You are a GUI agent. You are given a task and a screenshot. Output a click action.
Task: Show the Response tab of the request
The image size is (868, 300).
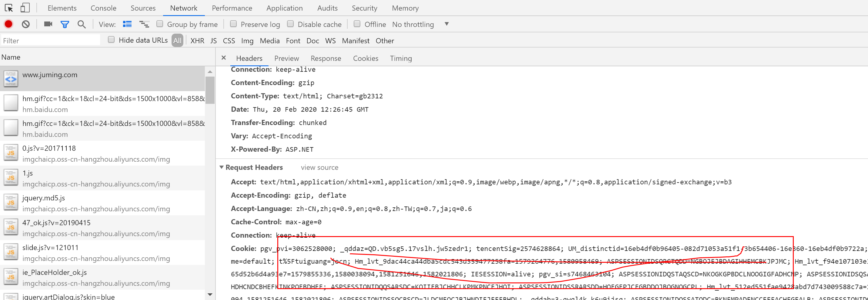coord(326,58)
